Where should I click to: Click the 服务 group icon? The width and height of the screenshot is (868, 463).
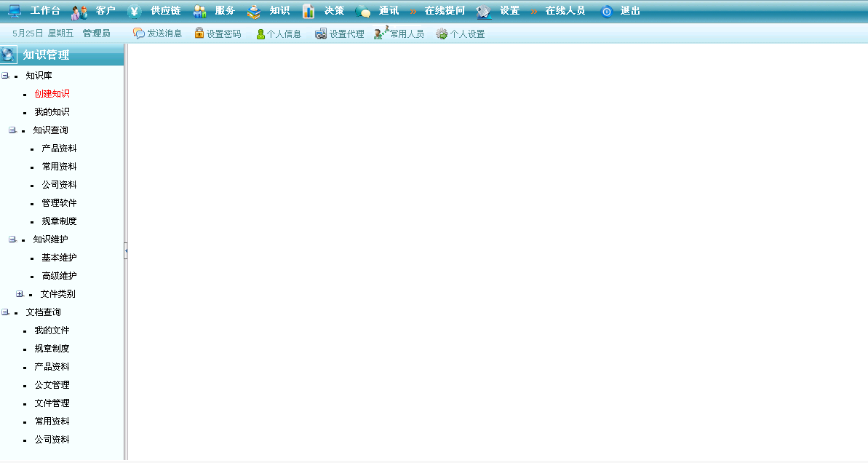pyautogui.click(x=200, y=11)
